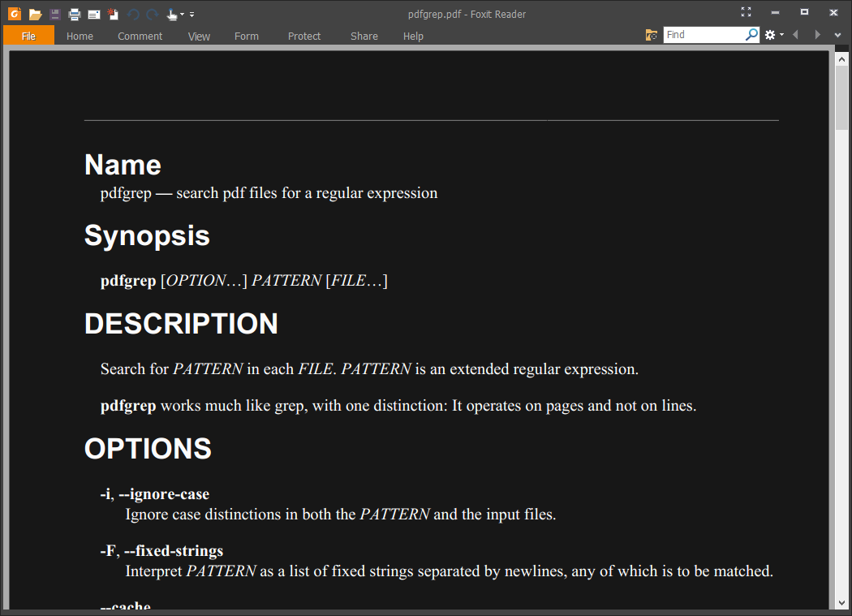This screenshot has width=852, height=616.
Task: Open the Protect ribbon tab
Action: click(x=304, y=36)
